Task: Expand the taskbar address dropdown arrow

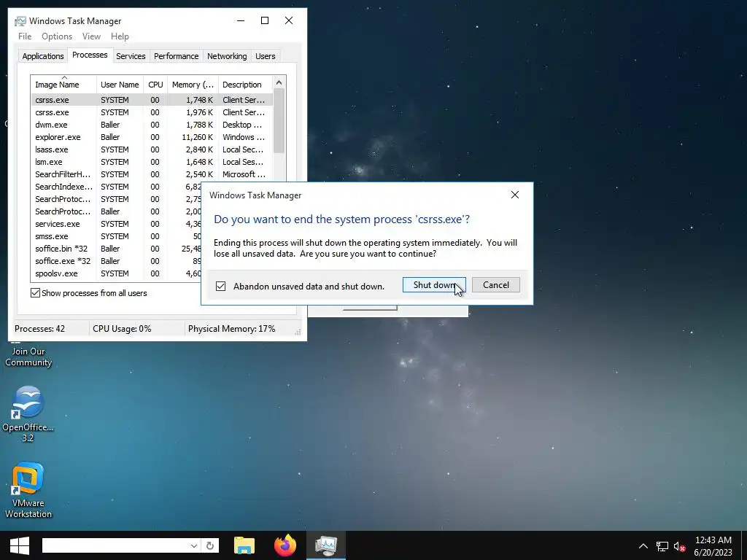Action: (193, 545)
